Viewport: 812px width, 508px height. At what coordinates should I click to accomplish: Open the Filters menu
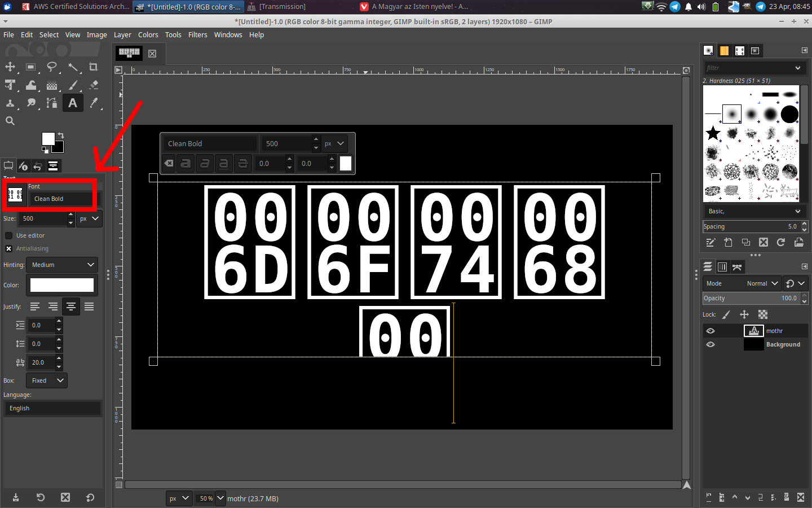197,35
